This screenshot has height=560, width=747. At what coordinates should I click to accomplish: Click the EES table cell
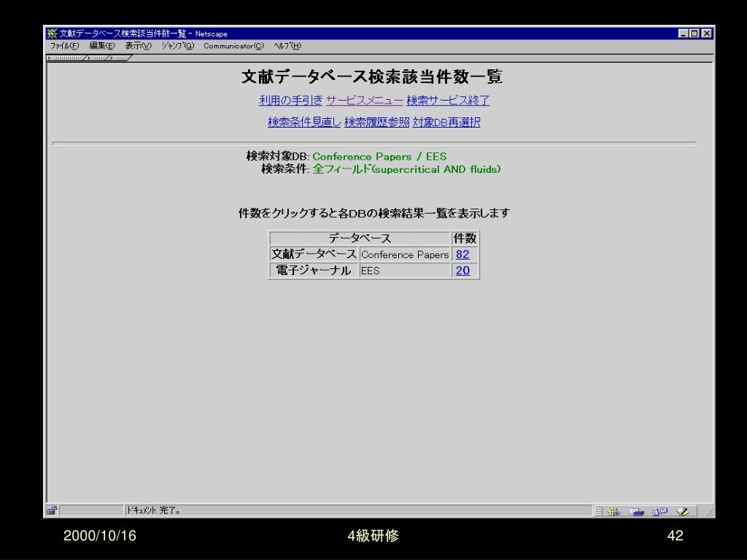(405, 271)
